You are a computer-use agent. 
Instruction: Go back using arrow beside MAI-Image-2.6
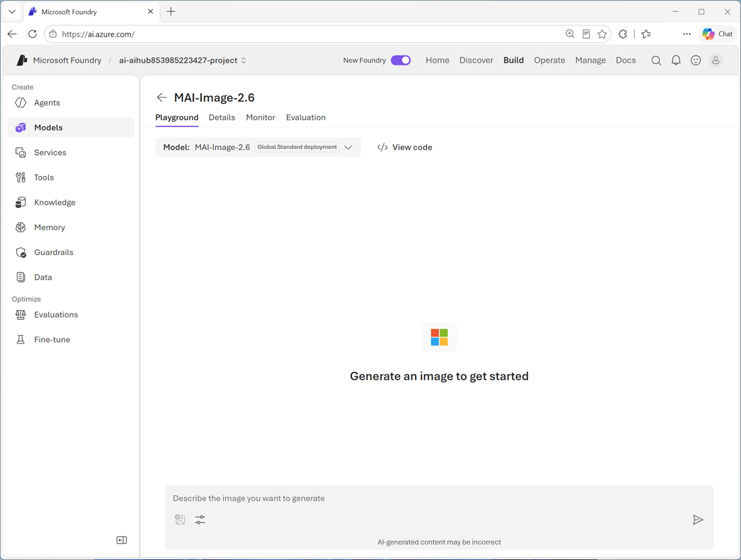(162, 98)
